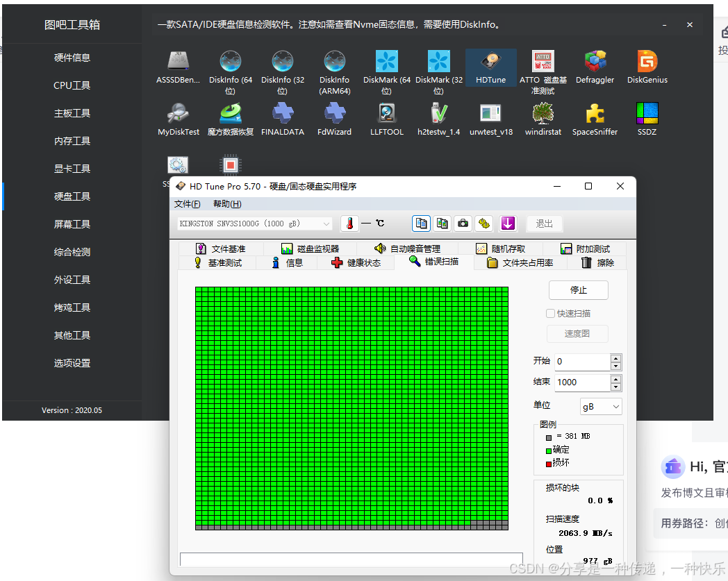The width and height of the screenshot is (728, 581).
Task: Switch to 擦除 tab
Action: pos(597,262)
